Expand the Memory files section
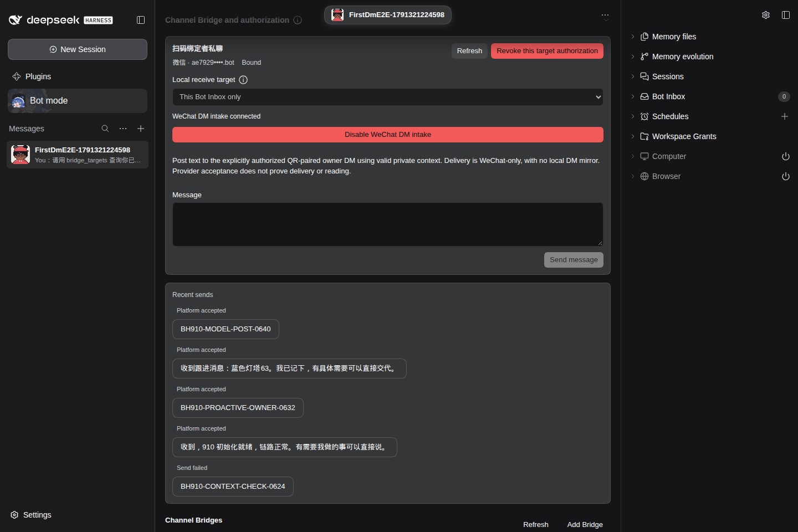 (x=674, y=37)
